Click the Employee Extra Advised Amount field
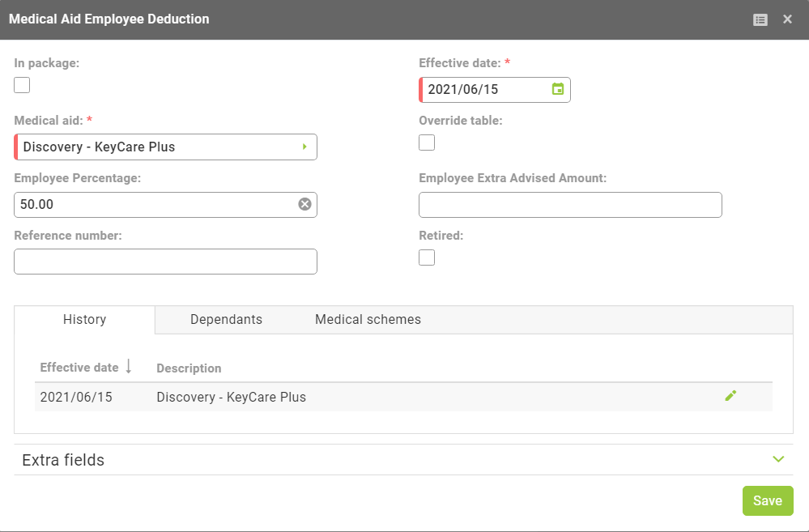809x532 pixels. coord(569,204)
